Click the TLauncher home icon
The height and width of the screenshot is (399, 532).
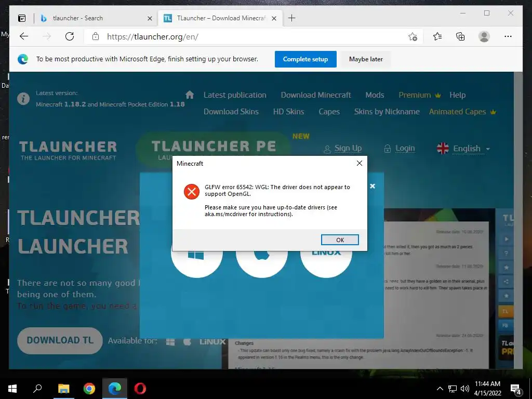[190, 95]
